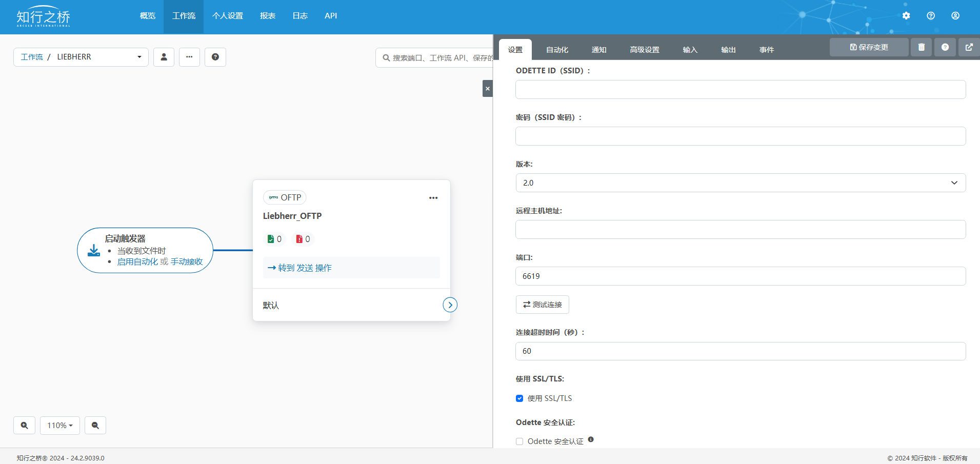Viewport: 980px width, 464px height.
Task: Click the green successful files counter
Action: [x=274, y=239]
